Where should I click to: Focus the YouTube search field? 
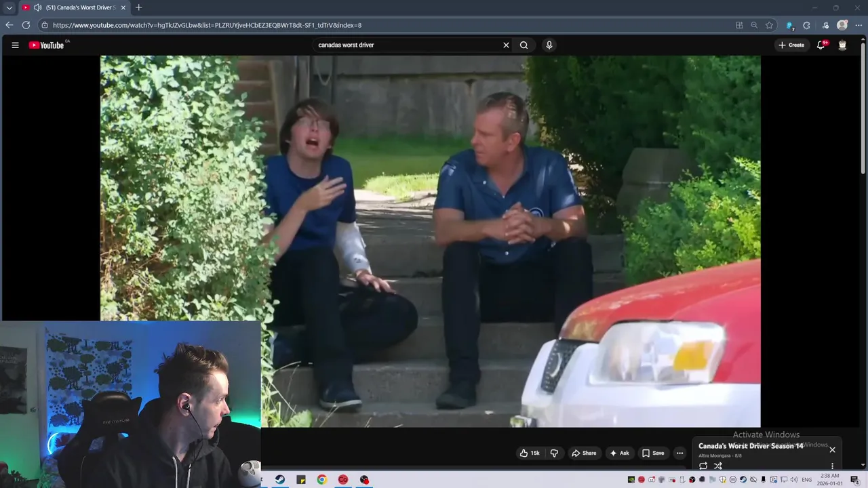(x=407, y=45)
